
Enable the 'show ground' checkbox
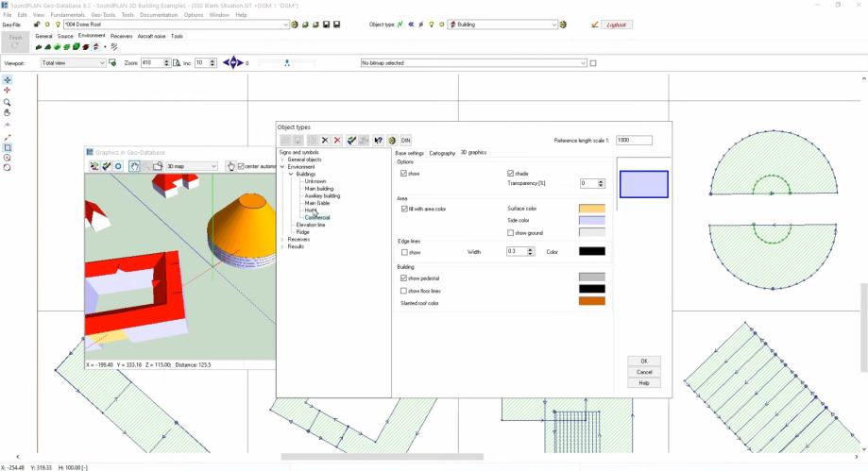(x=511, y=232)
